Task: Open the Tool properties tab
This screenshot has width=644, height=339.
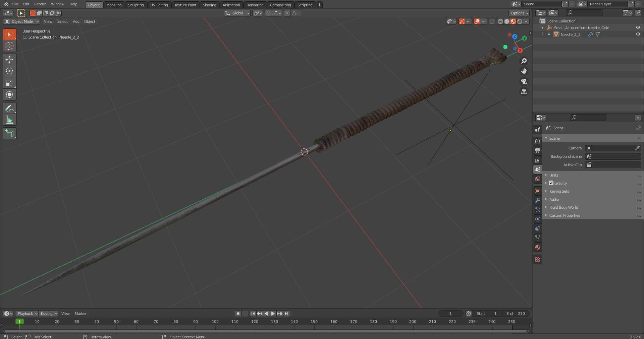Action: click(x=538, y=129)
